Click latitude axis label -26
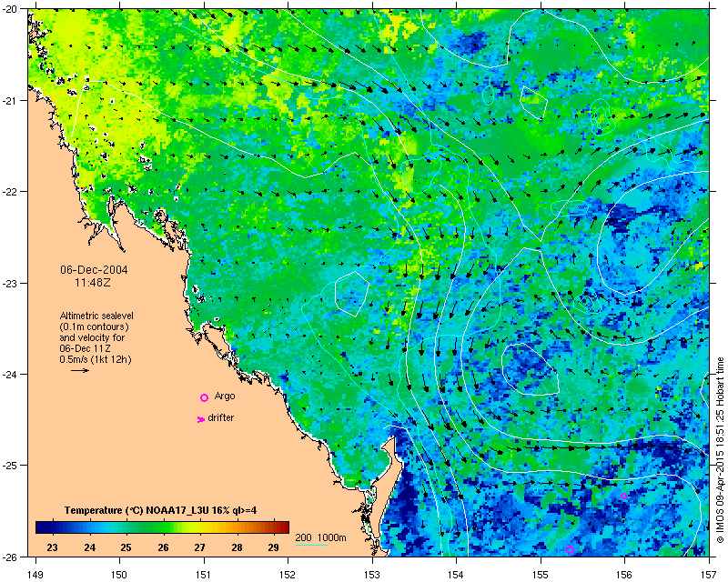 point(10,556)
